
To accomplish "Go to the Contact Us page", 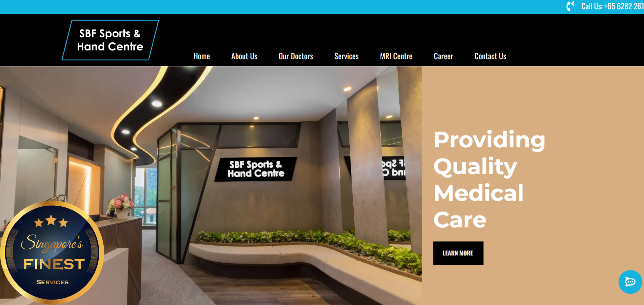I will 490,56.
